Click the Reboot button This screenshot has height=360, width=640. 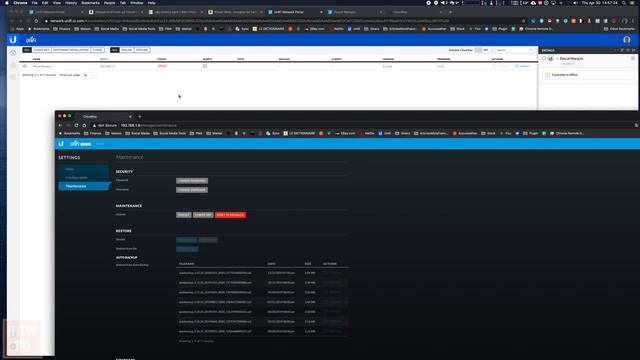tap(184, 215)
